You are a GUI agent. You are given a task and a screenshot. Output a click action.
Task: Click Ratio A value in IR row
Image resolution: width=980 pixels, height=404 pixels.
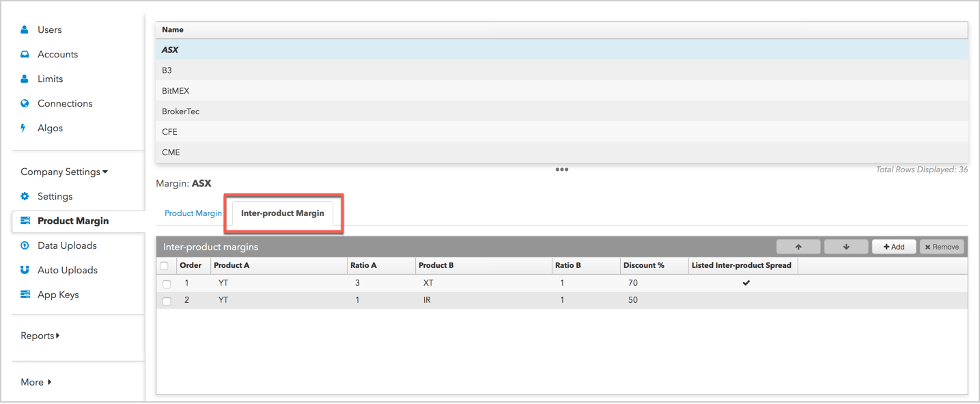[x=357, y=300]
